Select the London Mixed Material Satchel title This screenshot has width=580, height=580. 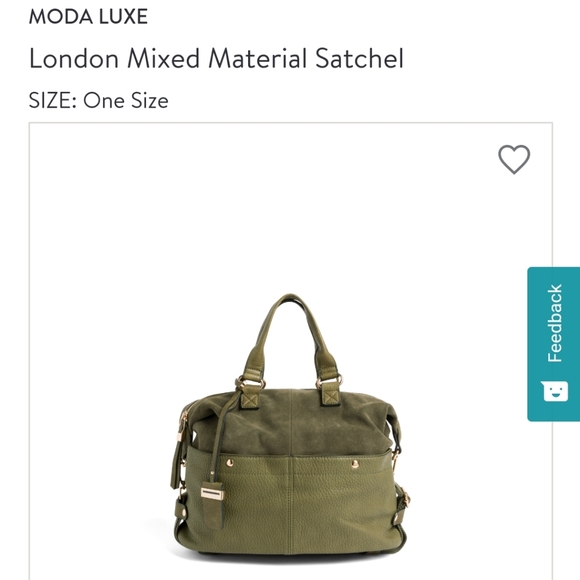coord(216,58)
